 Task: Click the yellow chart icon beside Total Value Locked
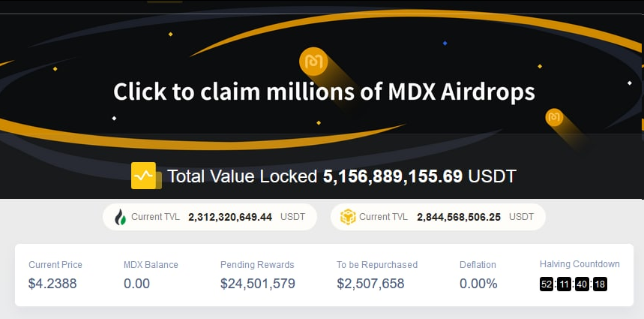[143, 176]
